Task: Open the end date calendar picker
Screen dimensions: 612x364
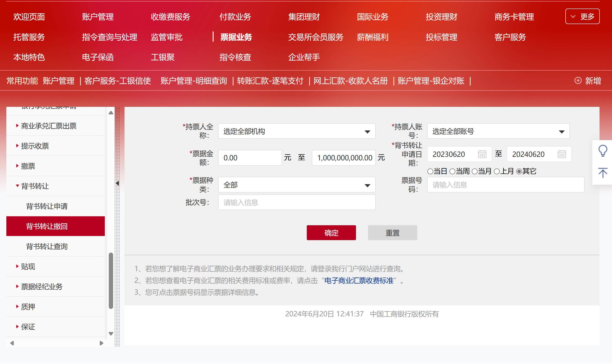Action: [x=562, y=154]
